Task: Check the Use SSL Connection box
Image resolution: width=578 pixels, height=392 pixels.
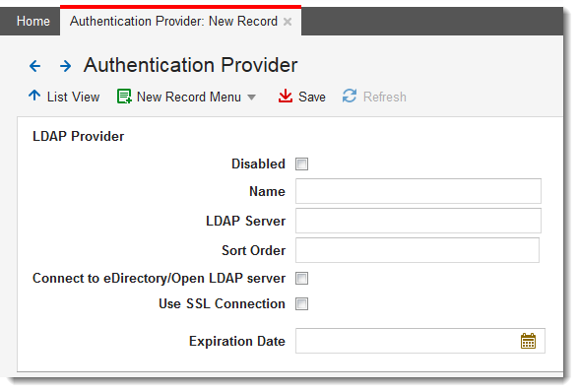Action: pos(301,304)
